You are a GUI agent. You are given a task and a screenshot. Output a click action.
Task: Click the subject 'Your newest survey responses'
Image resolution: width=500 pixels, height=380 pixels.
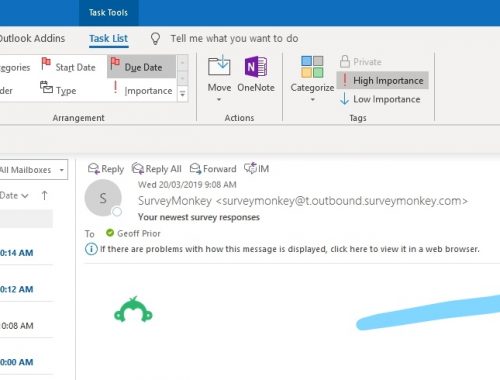tap(199, 217)
